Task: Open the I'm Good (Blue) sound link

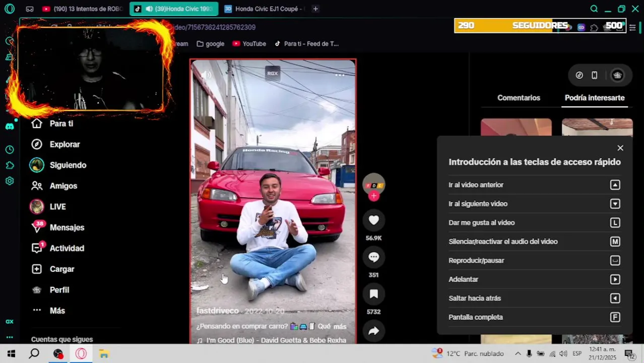Action: coord(272,340)
